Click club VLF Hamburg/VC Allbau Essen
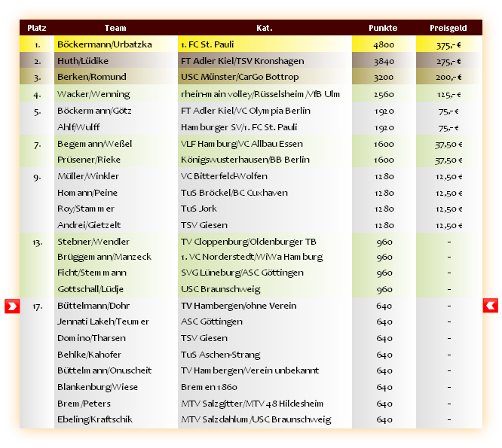Screen dimensions: 502x448 click(x=242, y=145)
